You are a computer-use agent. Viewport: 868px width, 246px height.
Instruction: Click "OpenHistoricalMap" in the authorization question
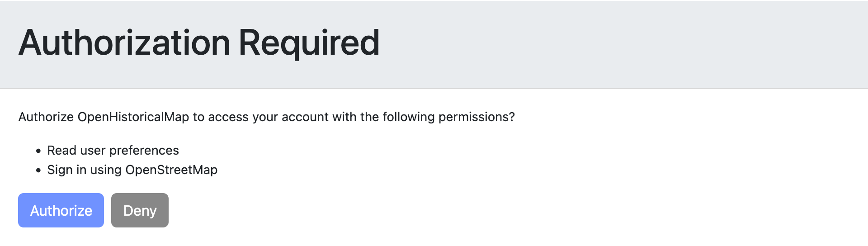coord(133,117)
